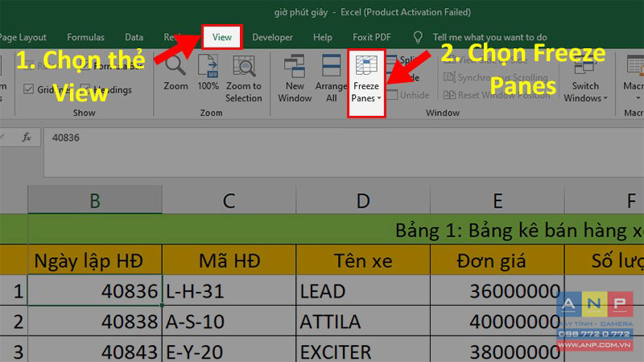Reset zoom with the 100% button

(208, 72)
